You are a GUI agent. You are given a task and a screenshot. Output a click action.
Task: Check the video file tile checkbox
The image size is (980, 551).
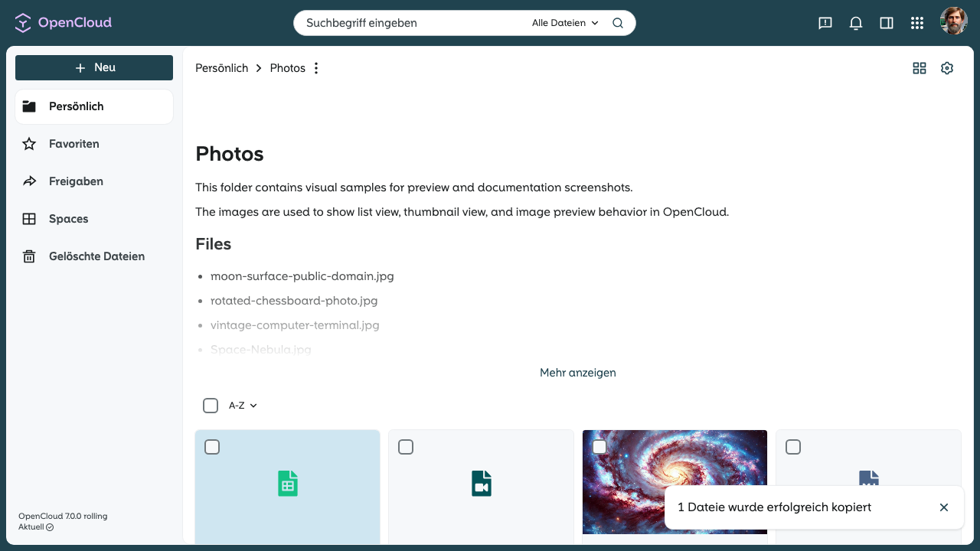pyautogui.click(x=406, y=447)
